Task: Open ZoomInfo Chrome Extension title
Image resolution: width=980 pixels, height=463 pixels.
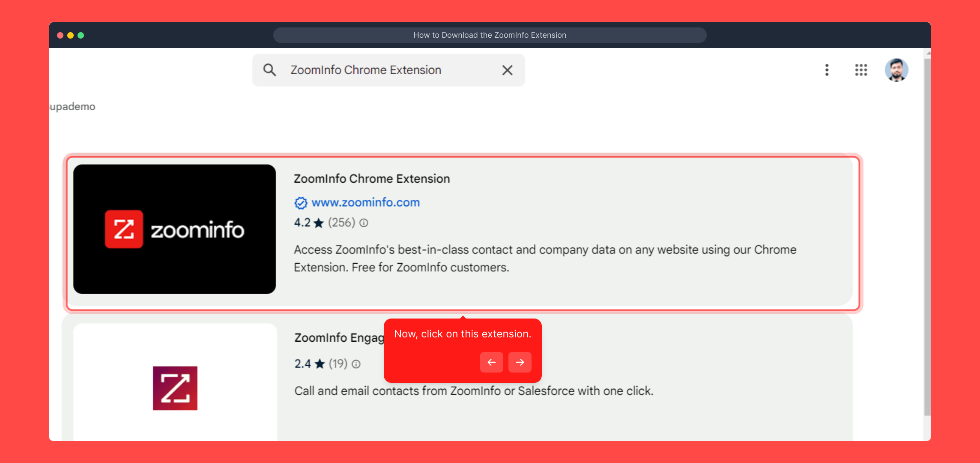Action: pos(371,179)
